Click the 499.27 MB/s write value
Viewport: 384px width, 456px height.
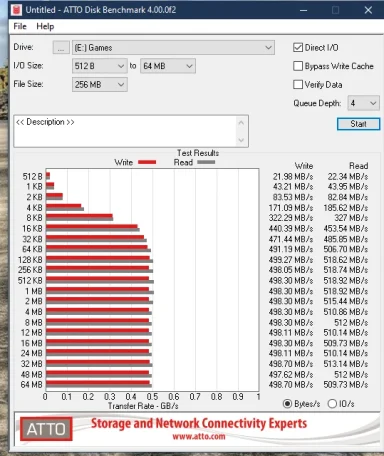click(291, 260)
